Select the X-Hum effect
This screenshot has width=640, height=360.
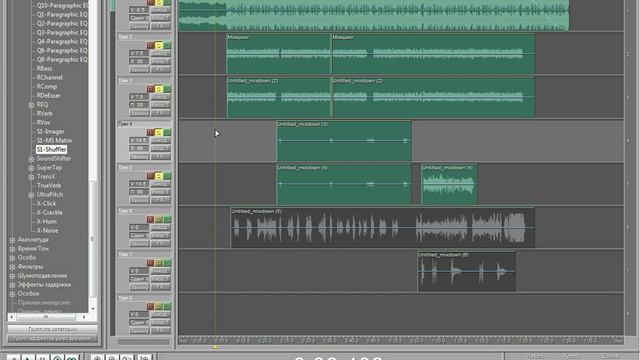(47, 221)
